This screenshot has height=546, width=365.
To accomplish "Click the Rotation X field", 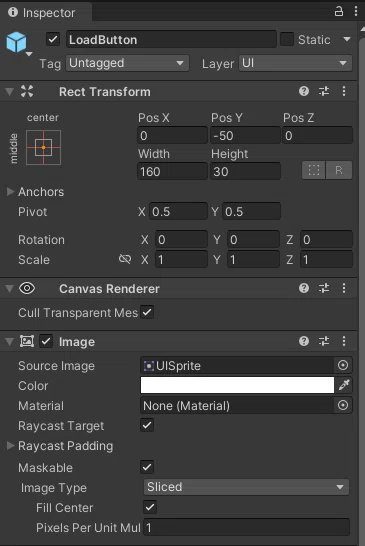I will coord(181,239).
